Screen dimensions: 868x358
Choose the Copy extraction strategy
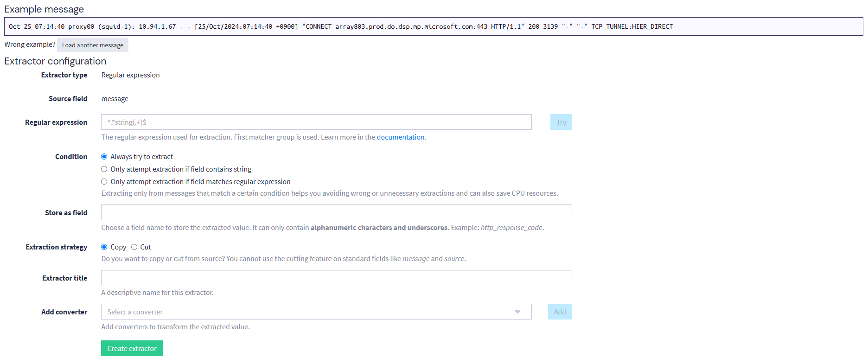(x=104, y=247)
